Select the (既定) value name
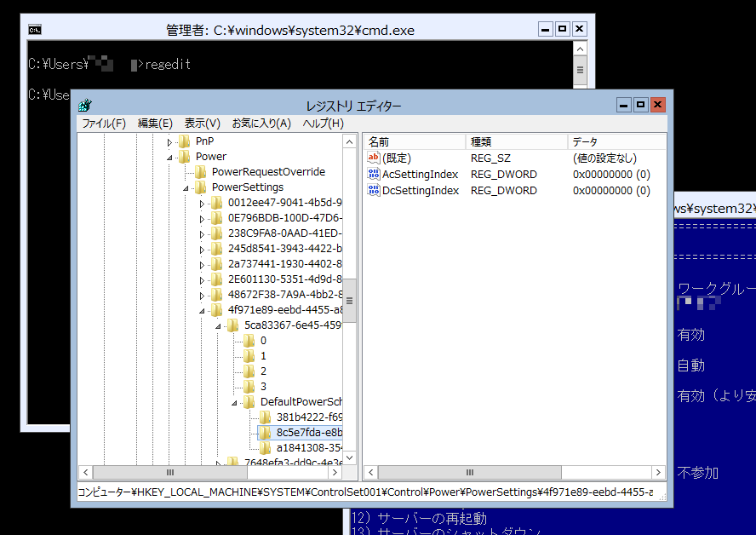This screenshot has width=756, height=535. click(397, 158)
